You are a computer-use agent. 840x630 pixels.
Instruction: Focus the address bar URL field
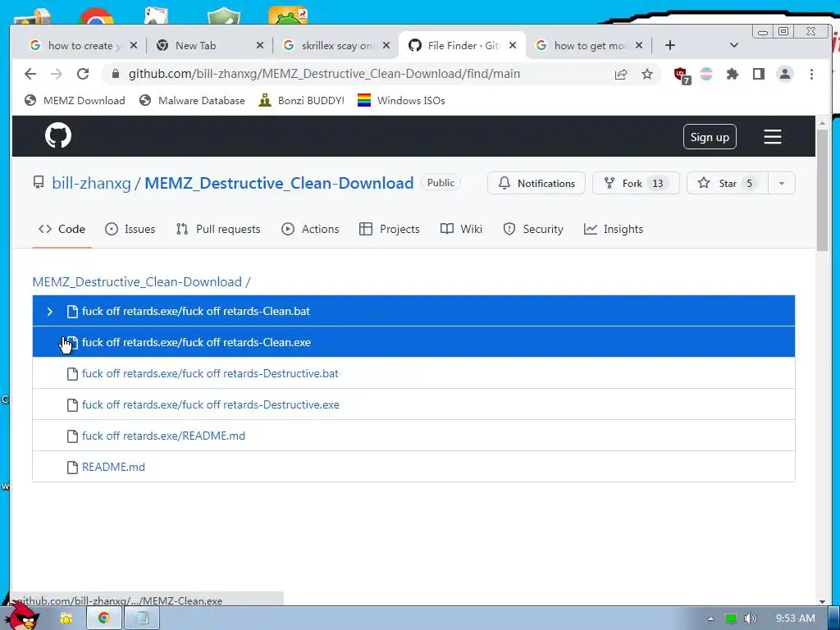click(x=324, y=74)
